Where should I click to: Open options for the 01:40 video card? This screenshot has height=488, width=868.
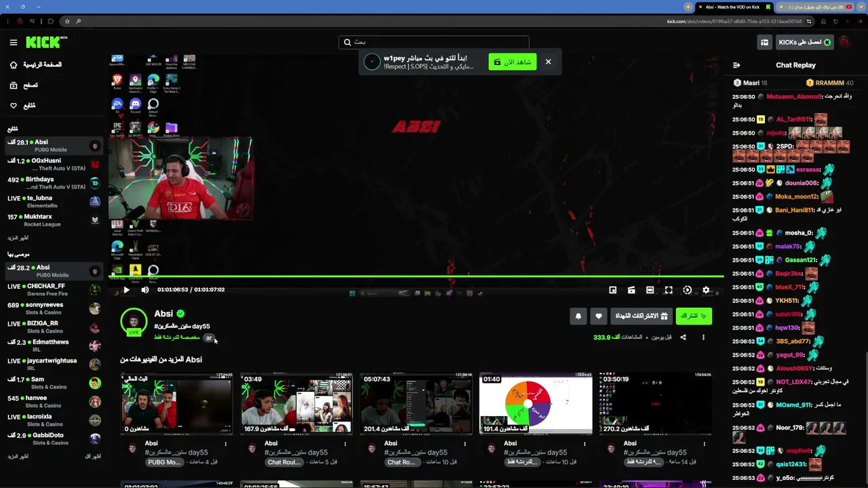point(585,444)
